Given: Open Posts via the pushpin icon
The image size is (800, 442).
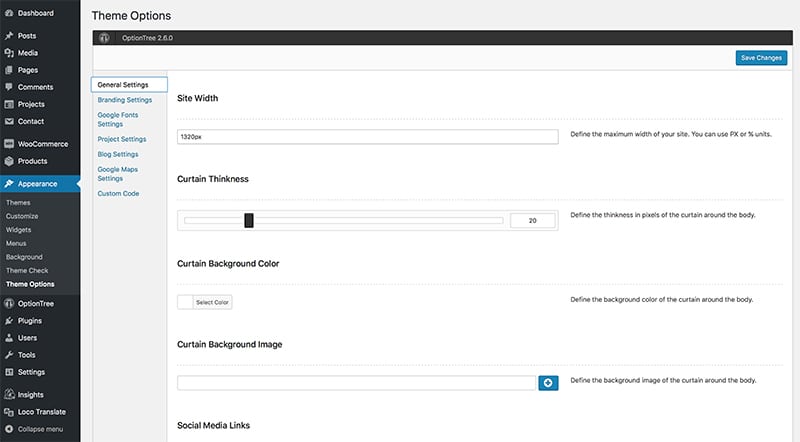Looking at the screenshot, I should coord(9,36).
